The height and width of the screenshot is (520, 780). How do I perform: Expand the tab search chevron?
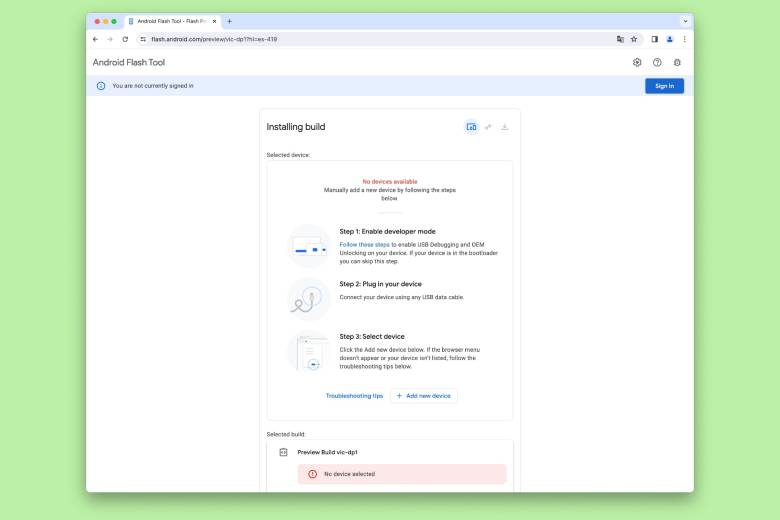point(685,21)
